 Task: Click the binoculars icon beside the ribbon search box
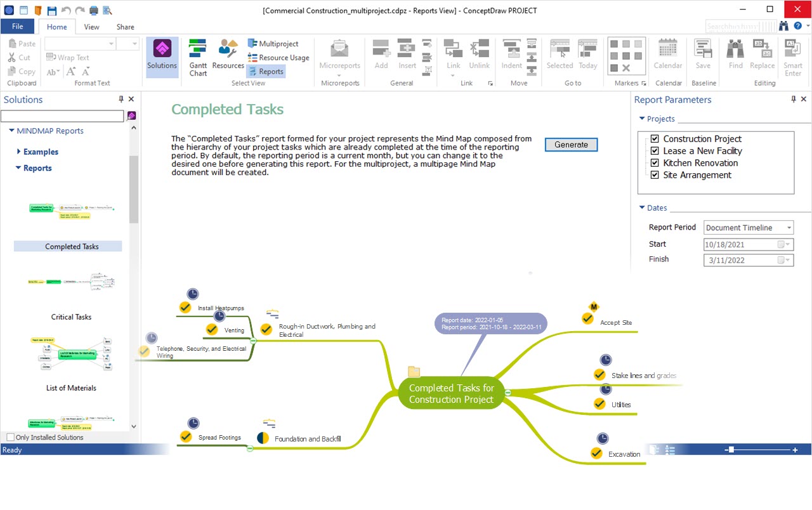[x=783, y=26]
